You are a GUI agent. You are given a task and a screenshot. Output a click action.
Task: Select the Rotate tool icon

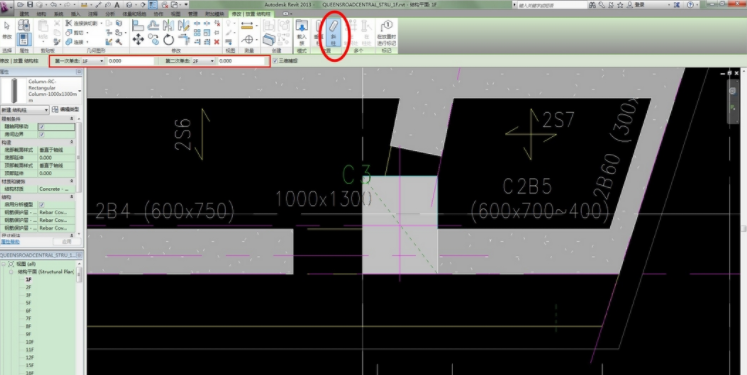tap(169, 40)
